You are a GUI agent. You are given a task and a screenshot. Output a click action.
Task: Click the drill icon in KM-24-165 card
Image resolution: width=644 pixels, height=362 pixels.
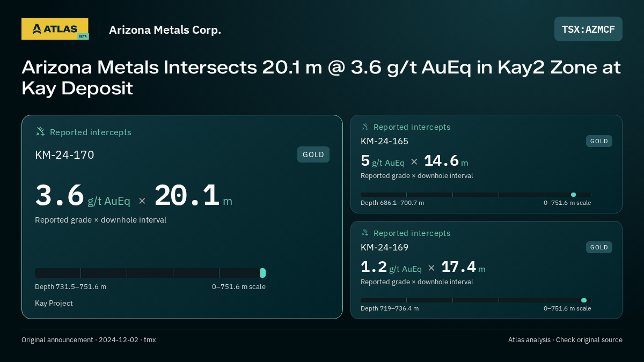point(365,127)
